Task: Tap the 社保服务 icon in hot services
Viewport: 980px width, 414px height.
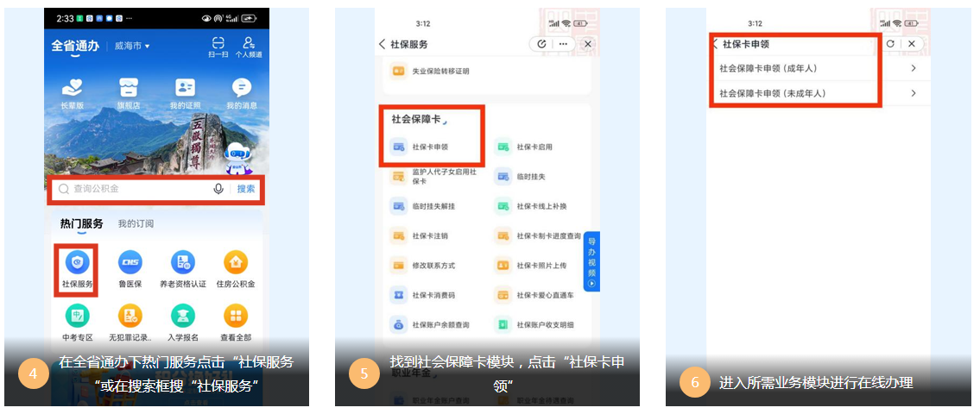Action: pos(77,263)
